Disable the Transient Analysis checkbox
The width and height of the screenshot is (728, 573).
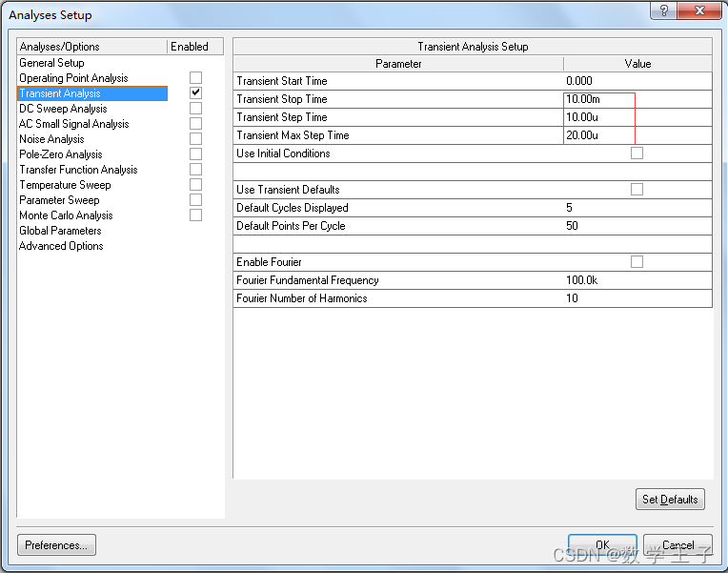point(195,92)
